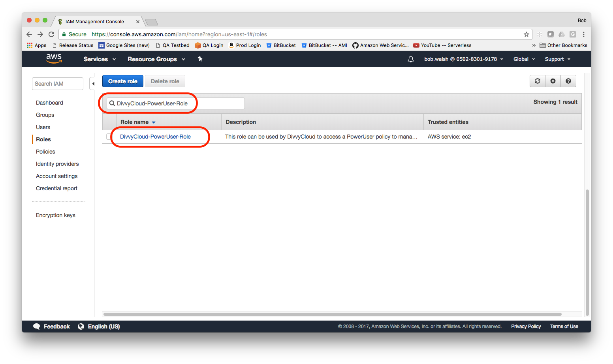Refresh the roles list with refresh icon
The height and width of the screenshot is (364, 613).
(x=538, y=81)
